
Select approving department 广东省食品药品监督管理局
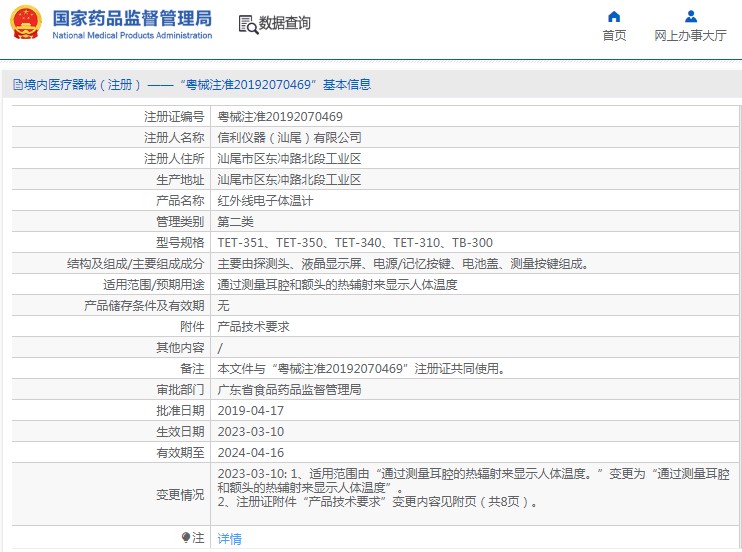tap(289, 390)
